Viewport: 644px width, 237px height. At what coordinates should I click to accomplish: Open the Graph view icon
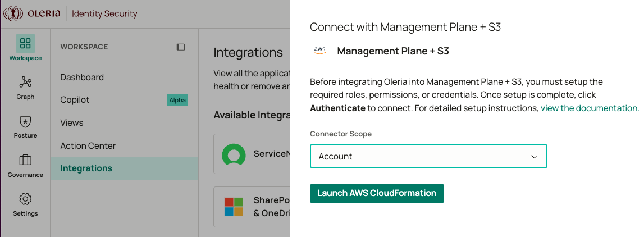pyautogui.click(x=25, y=83)
